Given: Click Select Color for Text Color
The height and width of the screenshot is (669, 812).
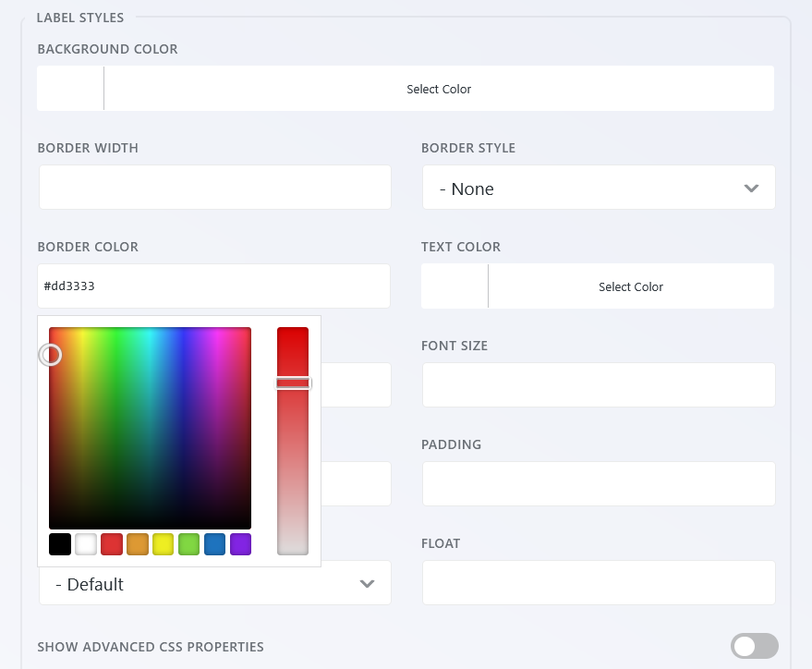Looking at the screenshot, I should [x=631, y=286].
